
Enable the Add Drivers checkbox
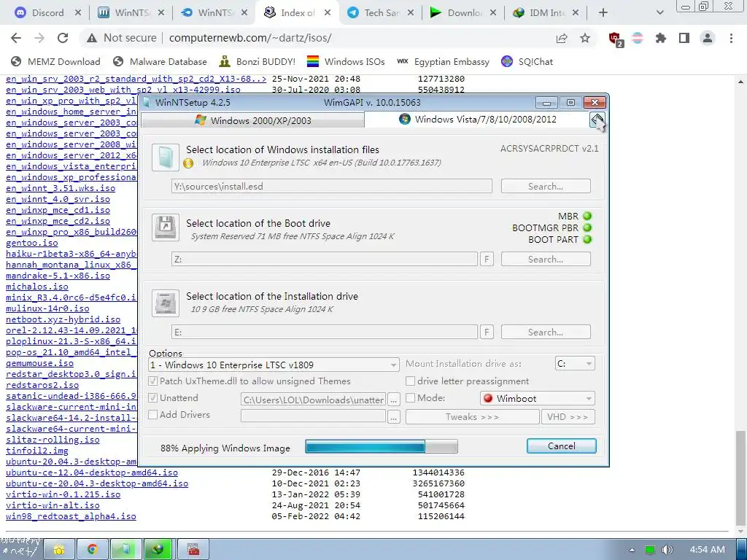click(153, 414)
